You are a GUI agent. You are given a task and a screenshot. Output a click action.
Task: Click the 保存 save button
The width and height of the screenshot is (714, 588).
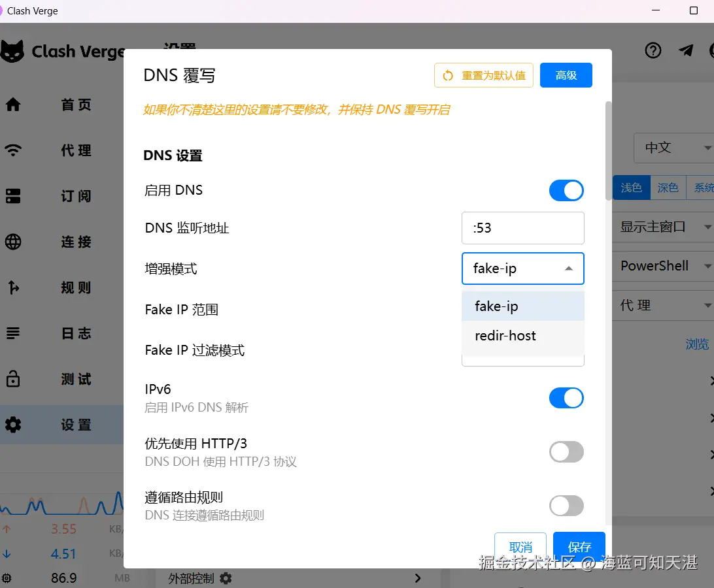tap(579, 547)
